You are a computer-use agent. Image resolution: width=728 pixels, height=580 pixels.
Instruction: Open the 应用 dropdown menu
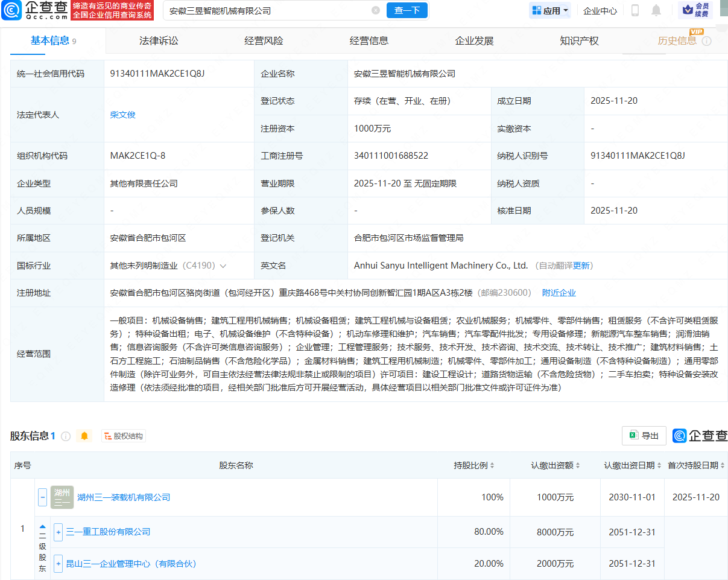click(549, 11)
